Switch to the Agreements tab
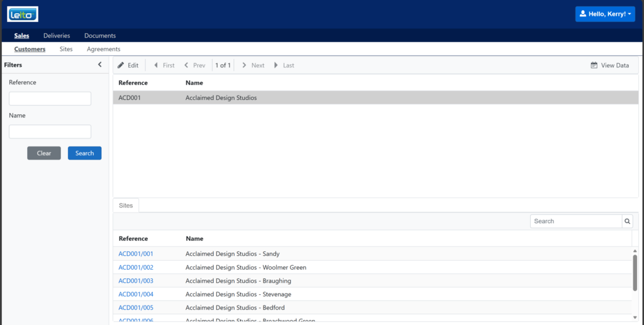 click(x=103, y=49)
